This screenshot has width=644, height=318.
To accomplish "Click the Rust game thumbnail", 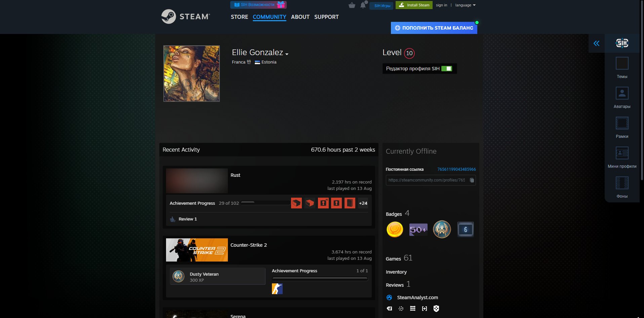I will coord(197,181).
